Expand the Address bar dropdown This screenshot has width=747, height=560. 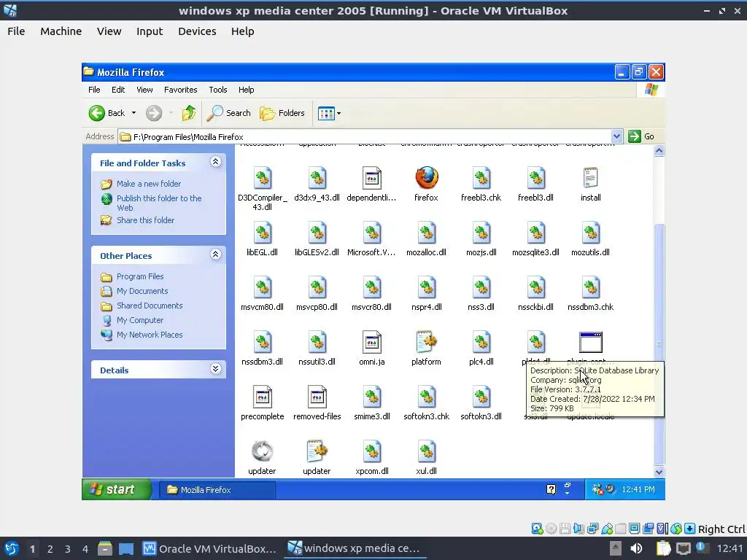pos(616,136)
